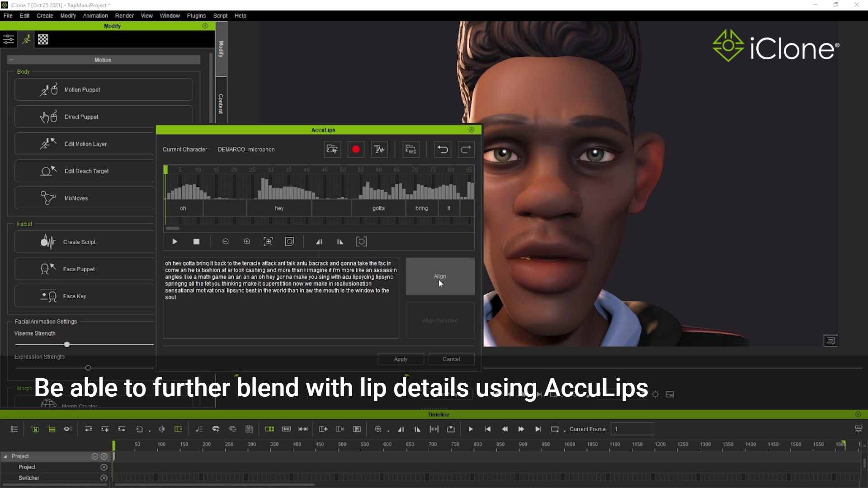The image size is (868, 488).
Task: Open audio file icon in AccuLips toolbar
Action: (x=332, y=149)
